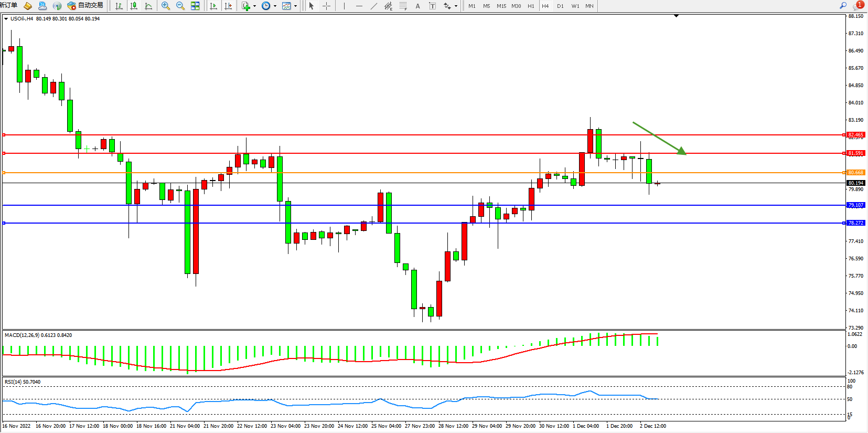868x433 pixels.
Task: Open the notifications chat bubble icon
Action: pos(858,6)
